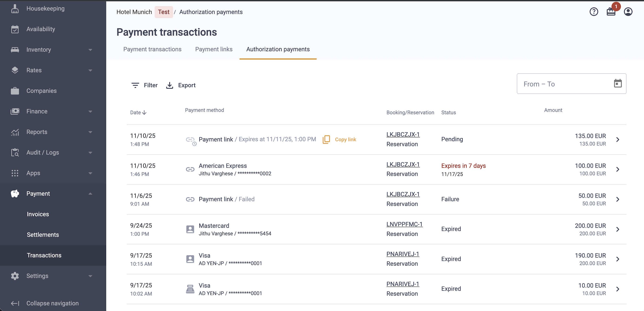Click the link icon on the Failed row
This screenshot has width=644, height=311.
coord(190,199)
